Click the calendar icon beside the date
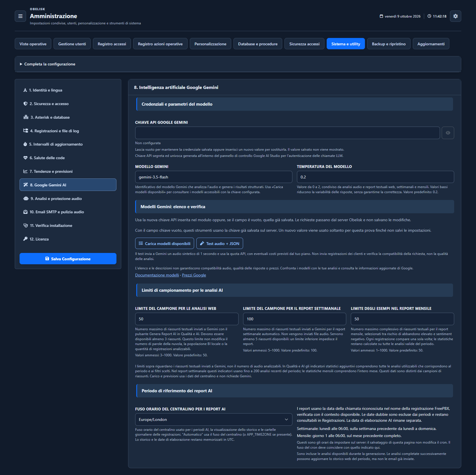The height and width of the screenshot is (475, 476). 381,16
